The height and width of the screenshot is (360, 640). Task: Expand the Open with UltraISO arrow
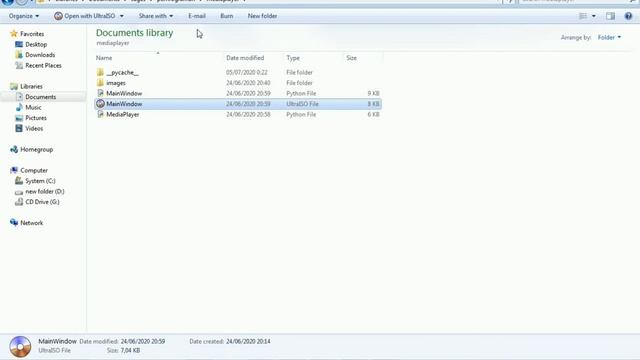(x=121, y=16)
